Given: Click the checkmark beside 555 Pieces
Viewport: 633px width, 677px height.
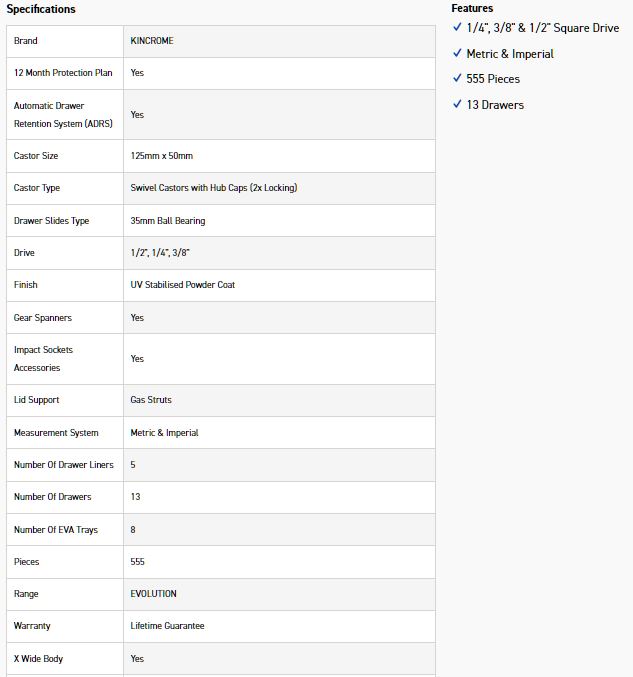Looking at the screenshot, I should tap(457, 79).
